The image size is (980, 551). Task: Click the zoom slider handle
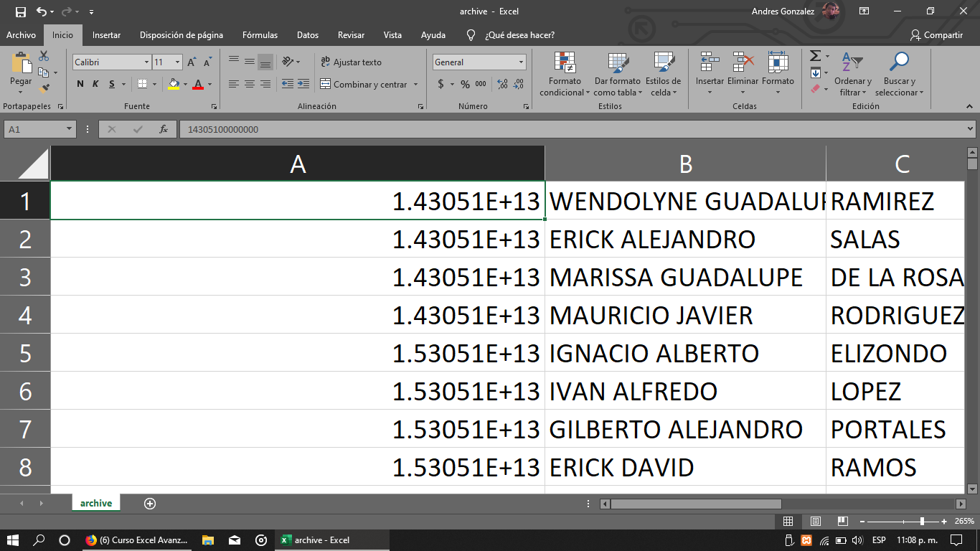click(922, 521)
